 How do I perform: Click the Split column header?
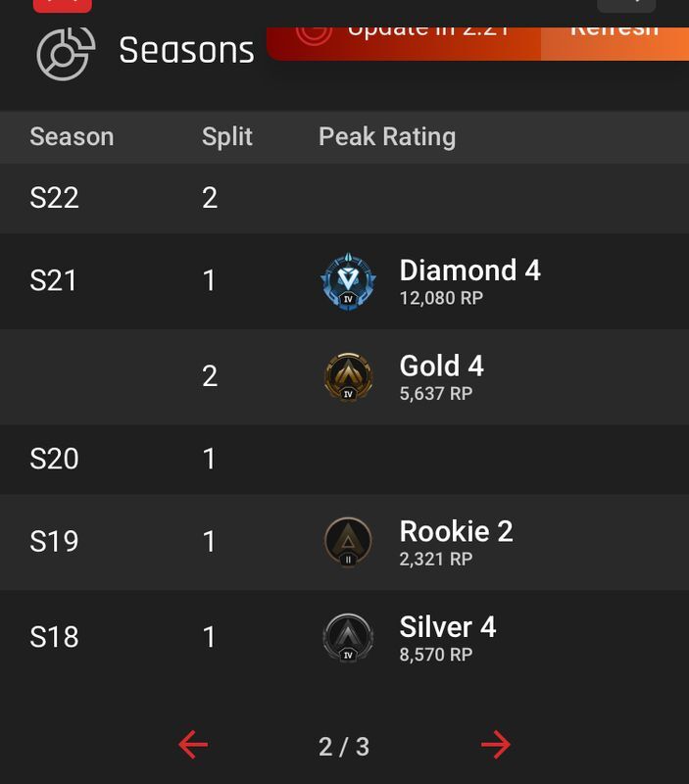[x=227, y=137]
